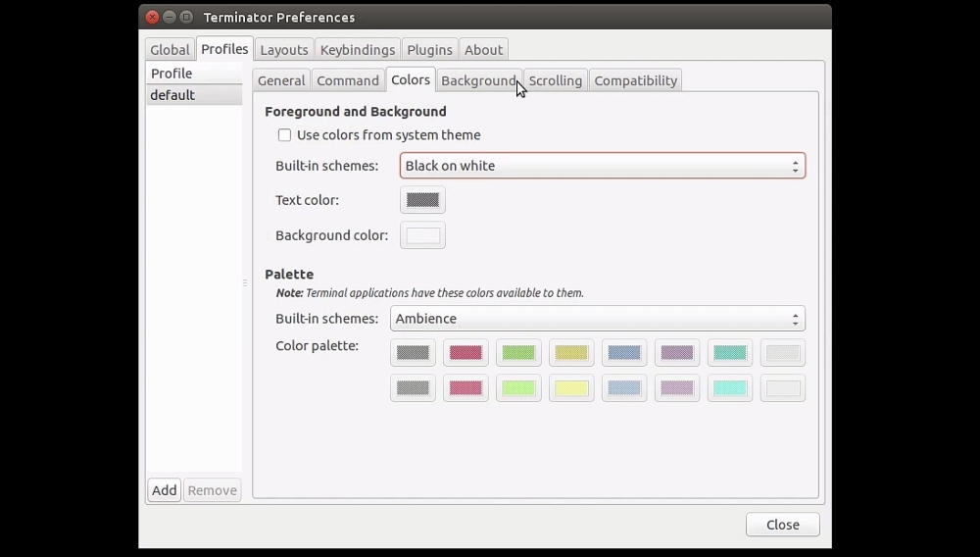The image size is (980, 557).
Task: Pick the dark purple palette swatch in top row
Action: click(677, 353)
